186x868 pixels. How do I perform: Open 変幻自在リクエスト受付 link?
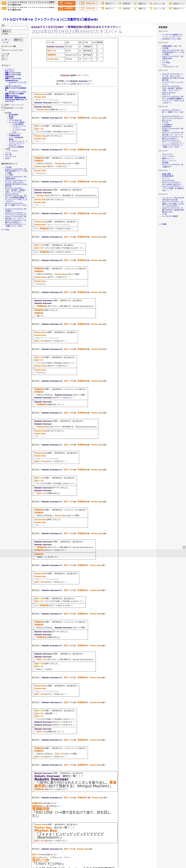click(17, 92)
